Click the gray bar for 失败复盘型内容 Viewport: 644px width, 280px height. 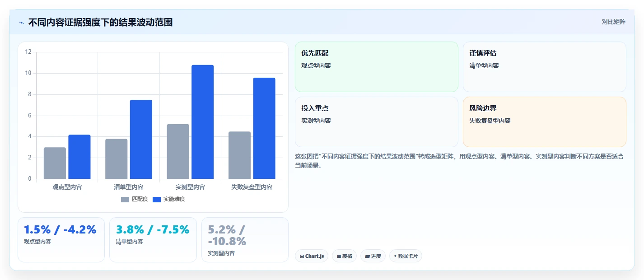pyautogui.click(x=239, y=155)
